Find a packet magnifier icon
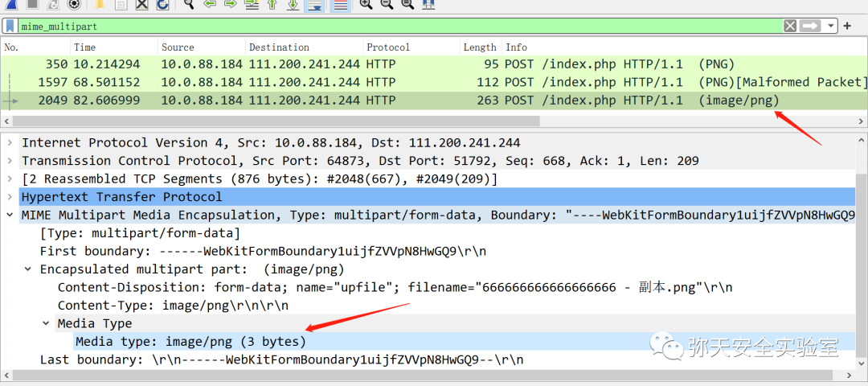 (190, 5)
